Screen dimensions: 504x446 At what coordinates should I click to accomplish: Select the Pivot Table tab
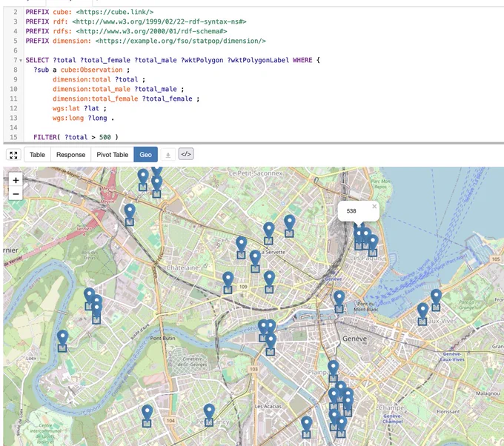pos(112,155)
